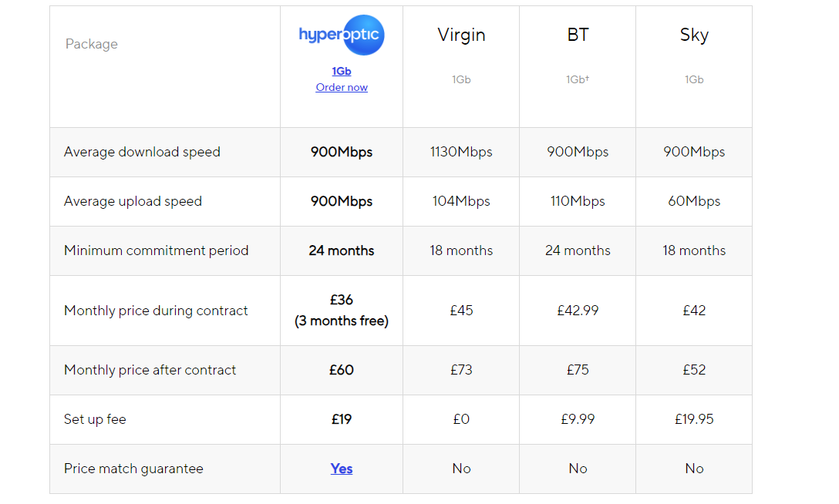
Task: Click Hyperoptic's 900Mbps download speed cell
Action: pyautogui.click(x=342, y=153)
